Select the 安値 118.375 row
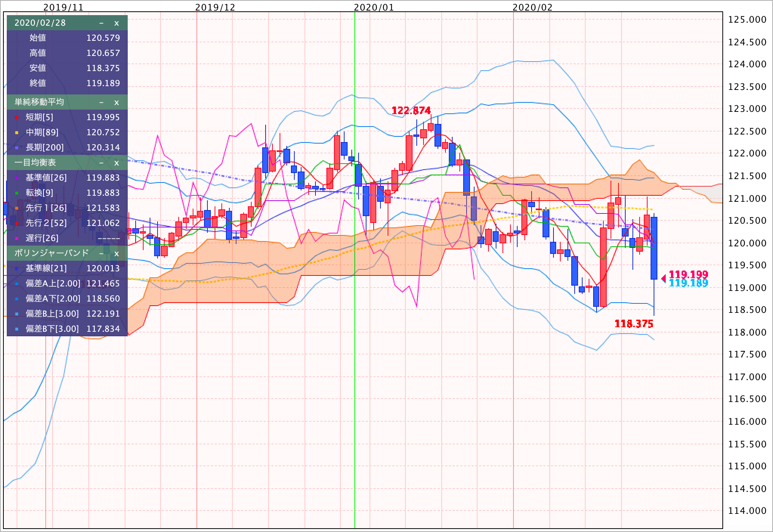This screenshot has width=773, height=532. tap(67, 68)
